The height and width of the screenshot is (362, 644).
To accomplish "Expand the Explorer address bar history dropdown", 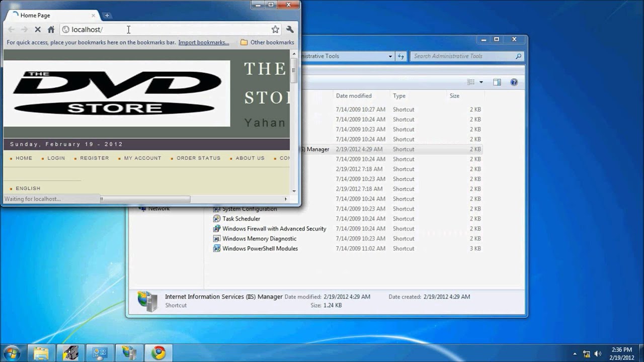I will click(390, 56).
